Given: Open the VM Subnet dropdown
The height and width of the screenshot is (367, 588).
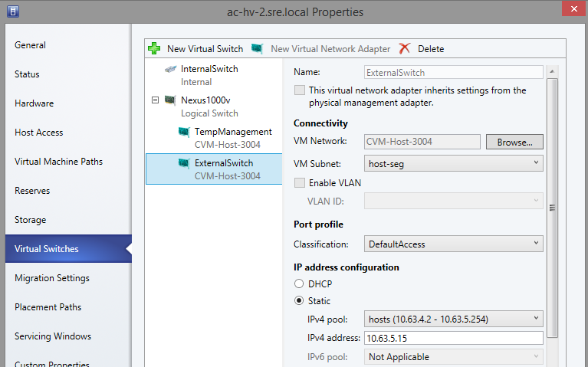Looking at the screenshot, I should (454, 163).
